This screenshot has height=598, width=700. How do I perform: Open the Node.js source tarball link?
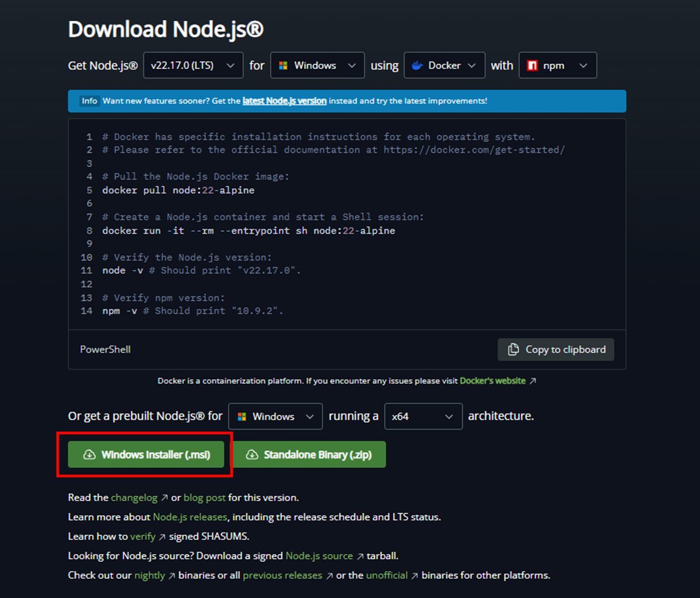tap(319, 555)
